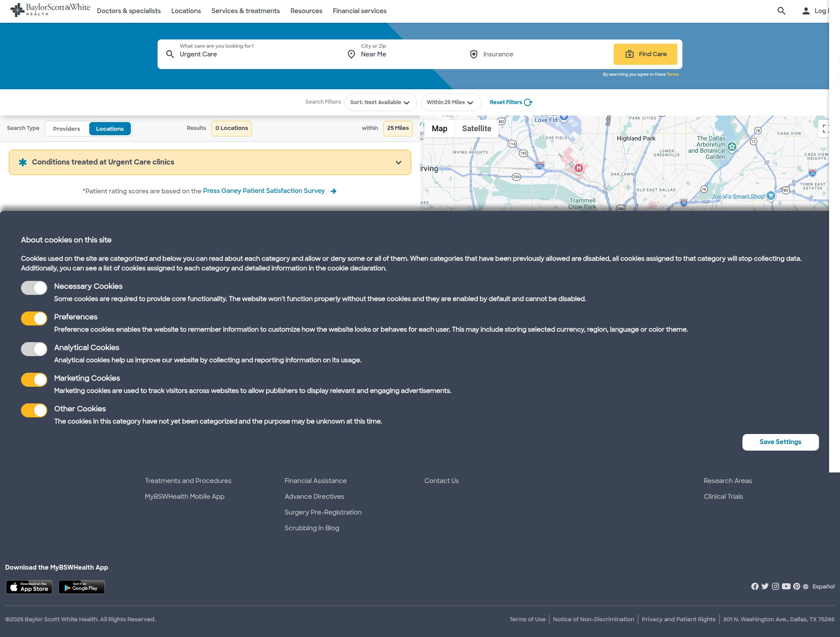Disable the Preferences cookies switch
840x637 pixels.
(34, 318)
